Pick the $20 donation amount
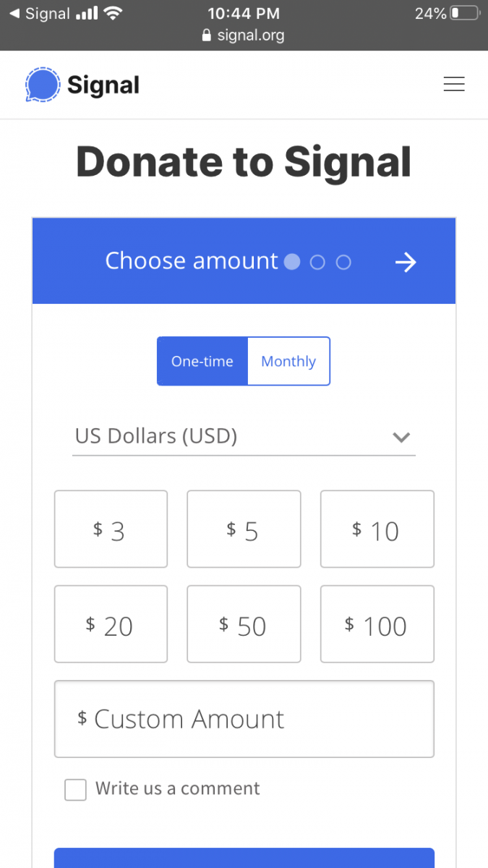488x868 pixels. pyautogui.click(x=111, y=624)
